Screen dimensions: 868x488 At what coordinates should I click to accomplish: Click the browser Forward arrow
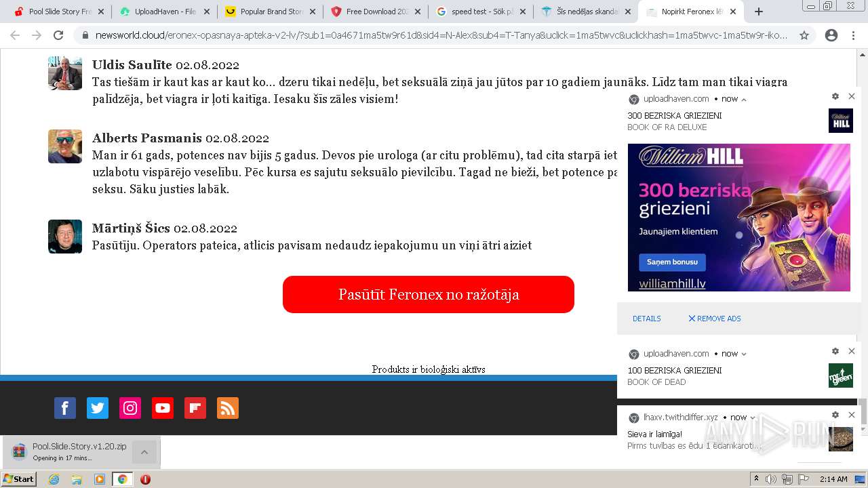(x=37, y=35)
